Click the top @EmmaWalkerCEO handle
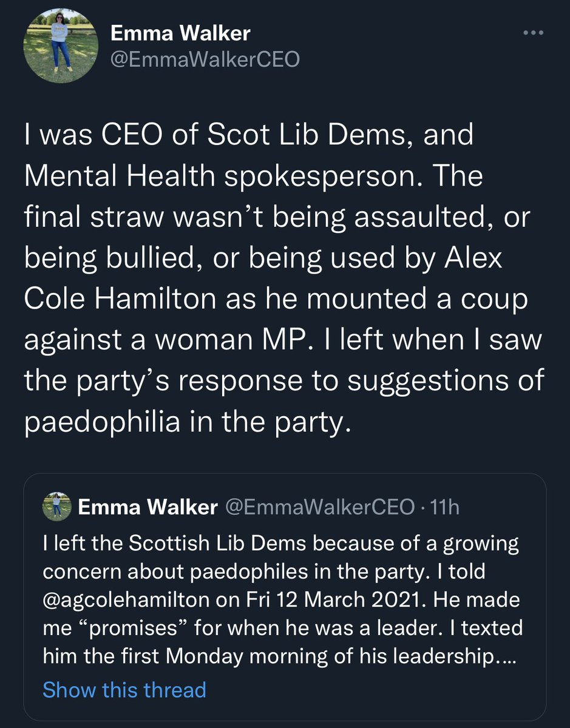Screen dimensions: 570x728 (x=205, y=59)
